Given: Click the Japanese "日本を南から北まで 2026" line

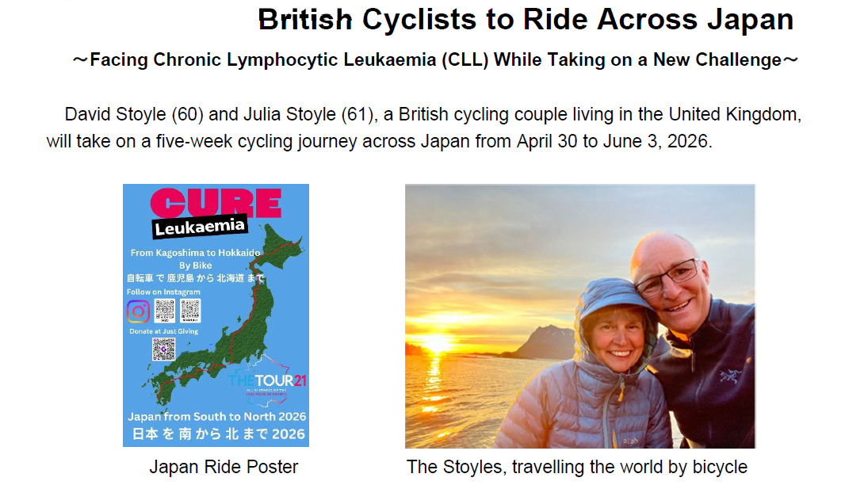Looking at the screenshot, I should tap(216, 434).
